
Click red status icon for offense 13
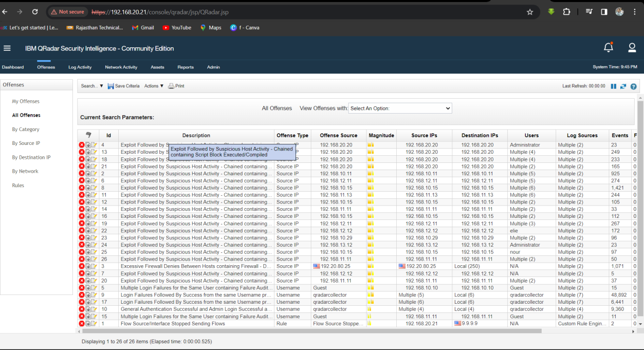81,152
